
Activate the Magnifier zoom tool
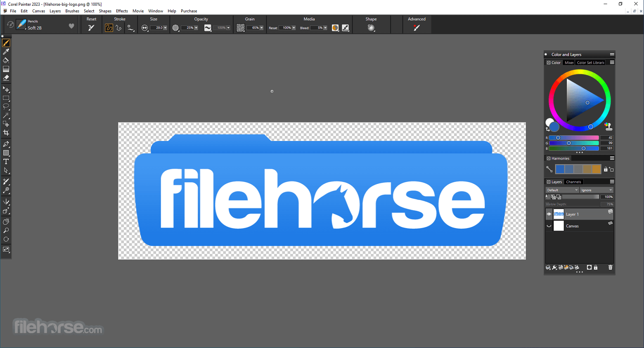click(x=6, y=230)
